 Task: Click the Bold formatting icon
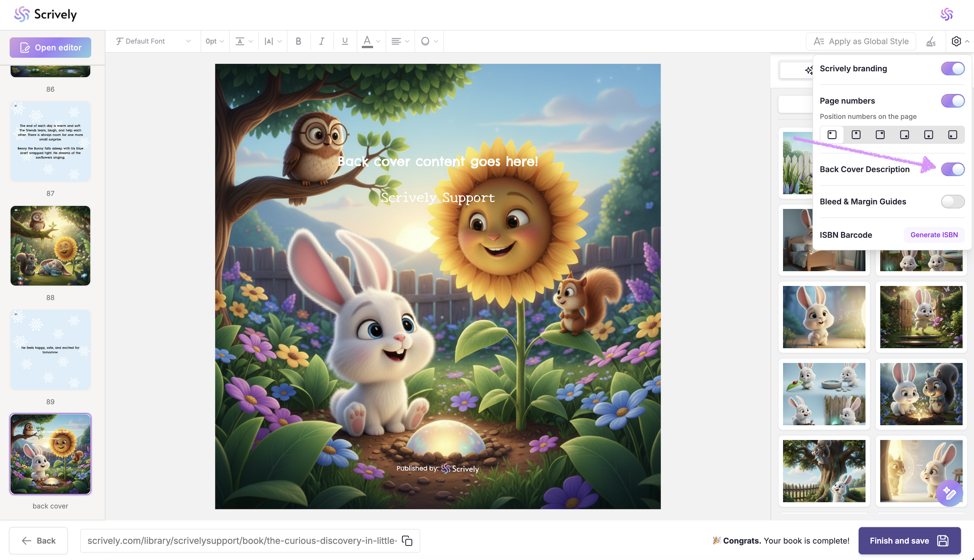click(298, 41)
